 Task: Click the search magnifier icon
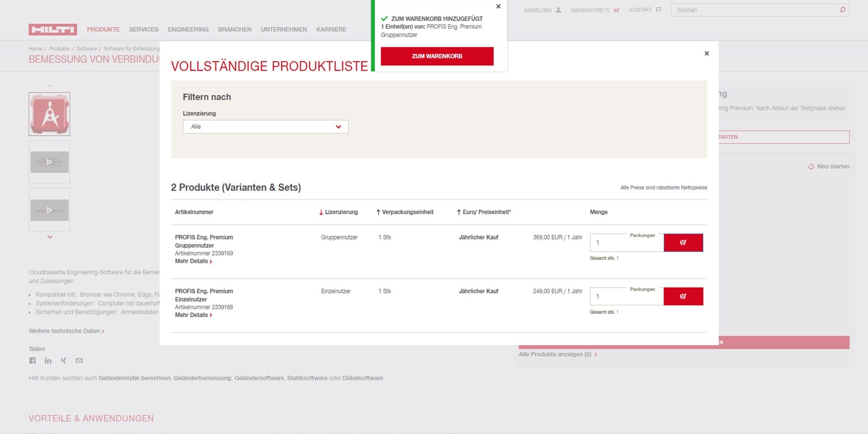(x=842, y=10)
